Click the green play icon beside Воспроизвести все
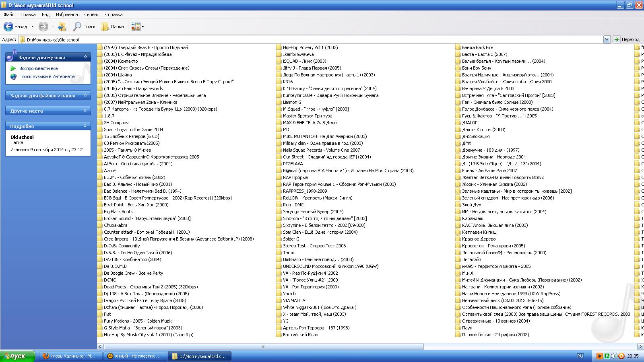The image size is (644, 362). (x=13, y=68)
